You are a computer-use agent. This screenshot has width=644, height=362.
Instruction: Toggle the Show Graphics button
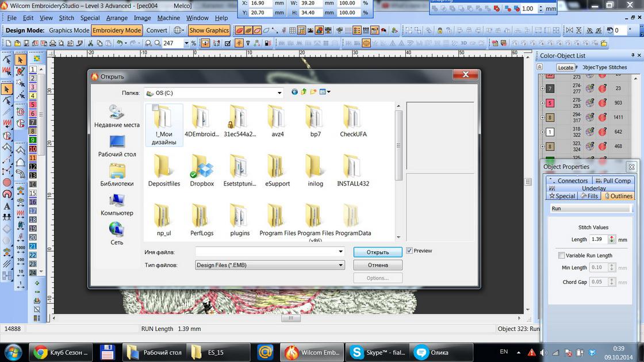point(209,30)
